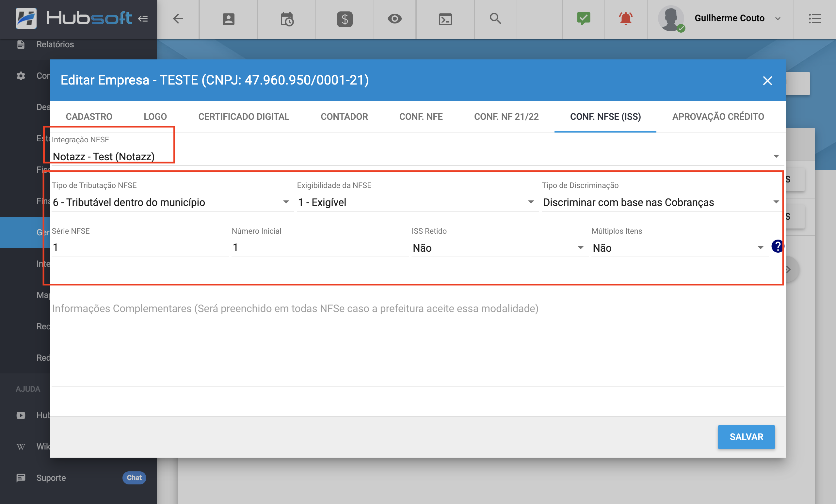Screen dimensions: 836x504
Task: Open the search tool
Action: 495,19
